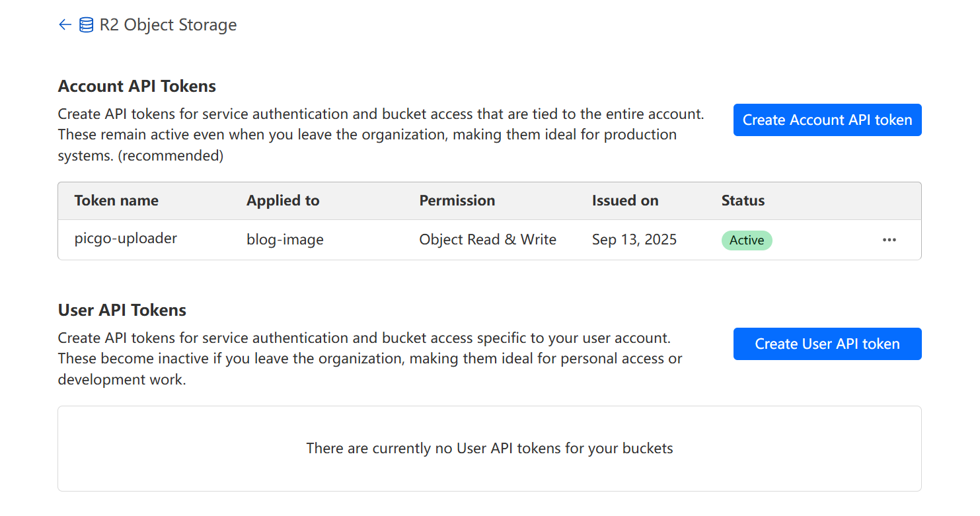The height and width of the screenshot is (516, 980).
Task: Create a new Account API token
Action: tap(827, 120)
